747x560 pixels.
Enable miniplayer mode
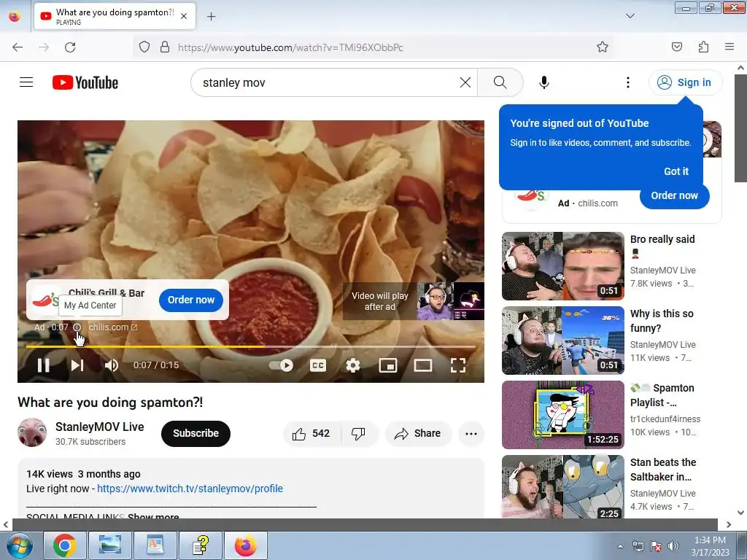388,365
